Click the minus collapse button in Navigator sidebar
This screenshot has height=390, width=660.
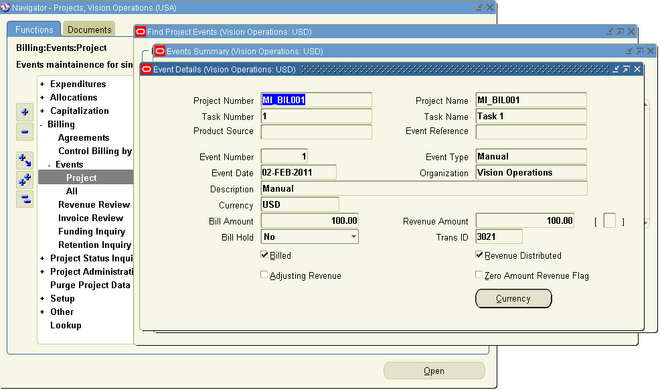pos(24,132)
